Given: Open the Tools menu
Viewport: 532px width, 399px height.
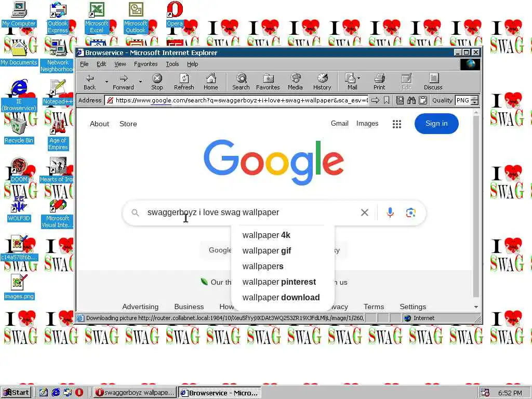Looking at the screenshot, I should click(172, 64).
